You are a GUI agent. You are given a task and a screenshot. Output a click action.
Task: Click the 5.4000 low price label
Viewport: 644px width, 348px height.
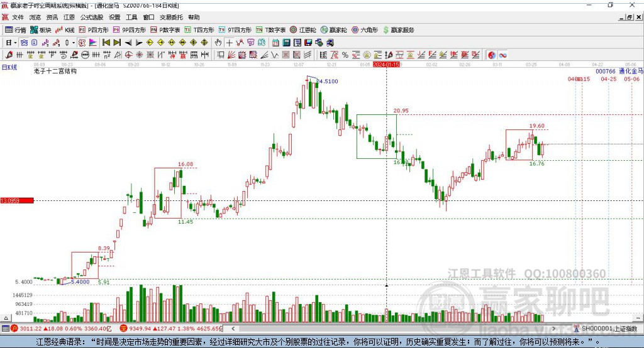(x=80, y=281)
